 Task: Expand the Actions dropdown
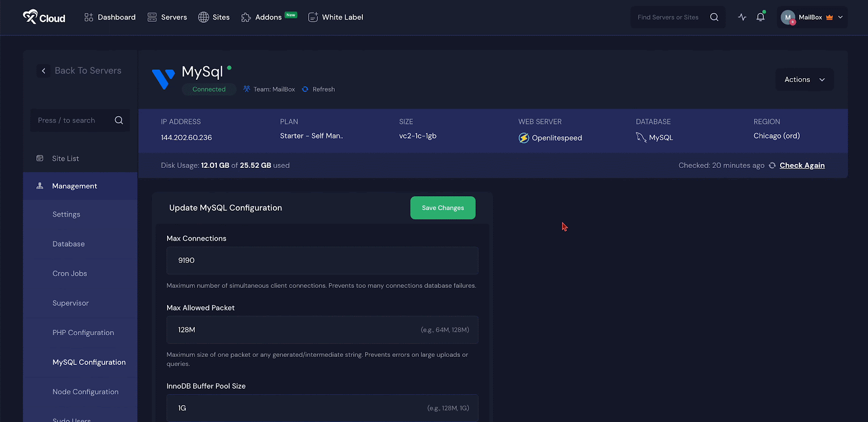click(x=804, y=80)
